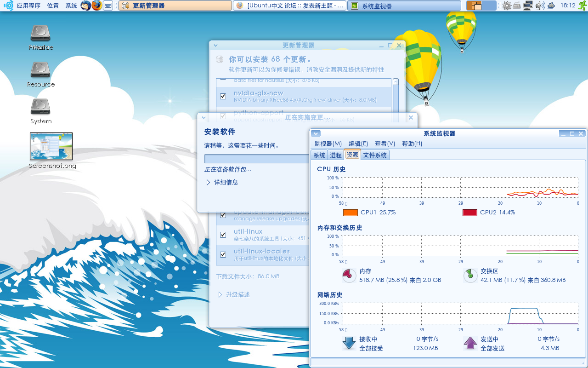This screenshot has height=368, width=588.
Task: Change the CPU2 red color swatch
Action: (470, 213)
